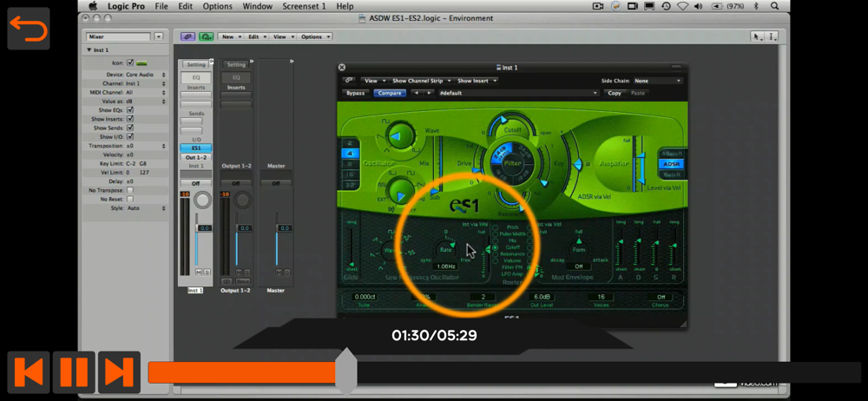Image resolution: width=868 pixels, height=401 pixels.
Task: Pause the video playback
Action: tap(74, 371)
